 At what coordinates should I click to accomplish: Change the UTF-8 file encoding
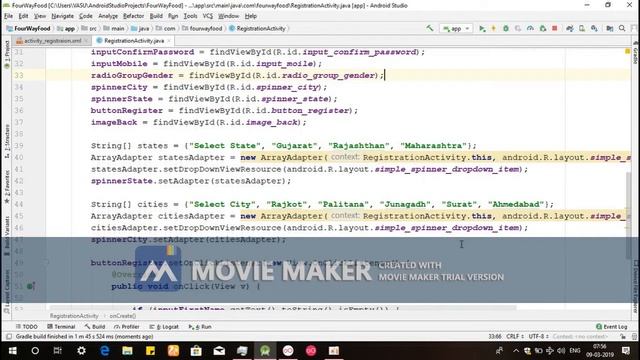[538, 337]
